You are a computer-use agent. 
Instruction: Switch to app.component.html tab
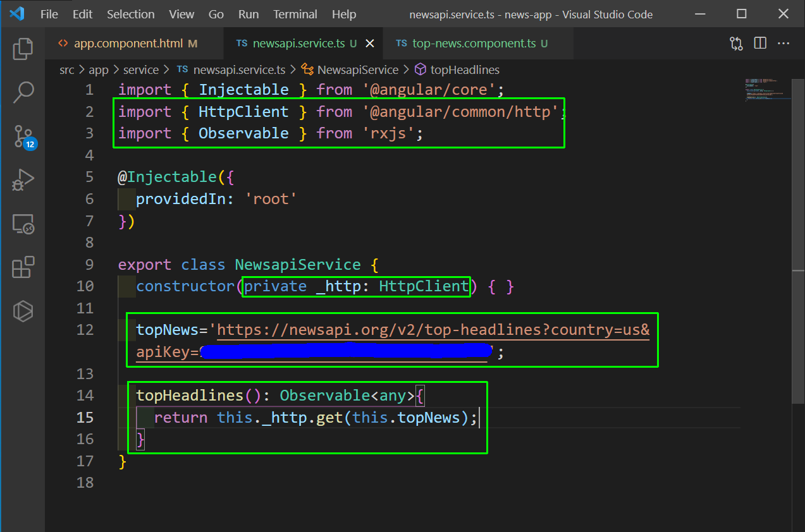[135, 44]
